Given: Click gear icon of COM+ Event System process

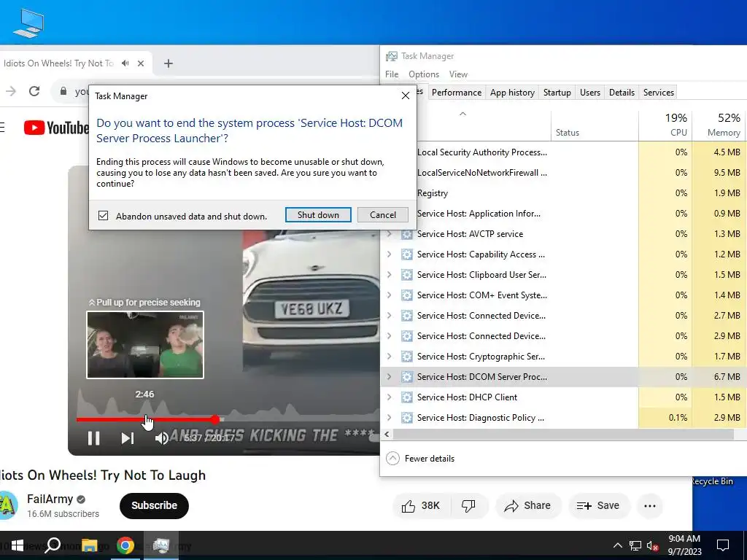Looking at the screenshot, I should [407, 295].
